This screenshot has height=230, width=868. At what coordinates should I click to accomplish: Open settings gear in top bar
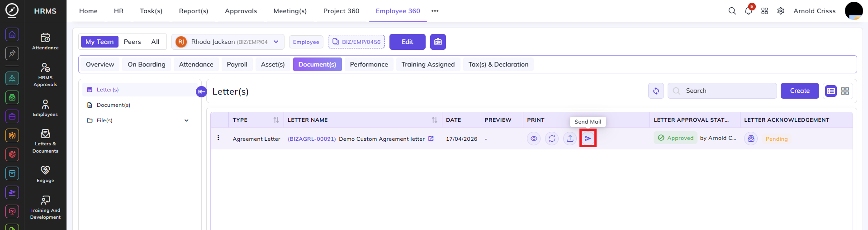pyautogui.click(x=781, y=11)
